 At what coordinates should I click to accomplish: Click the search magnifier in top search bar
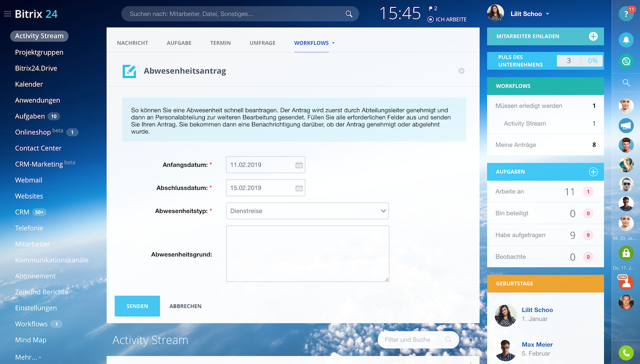349,14
